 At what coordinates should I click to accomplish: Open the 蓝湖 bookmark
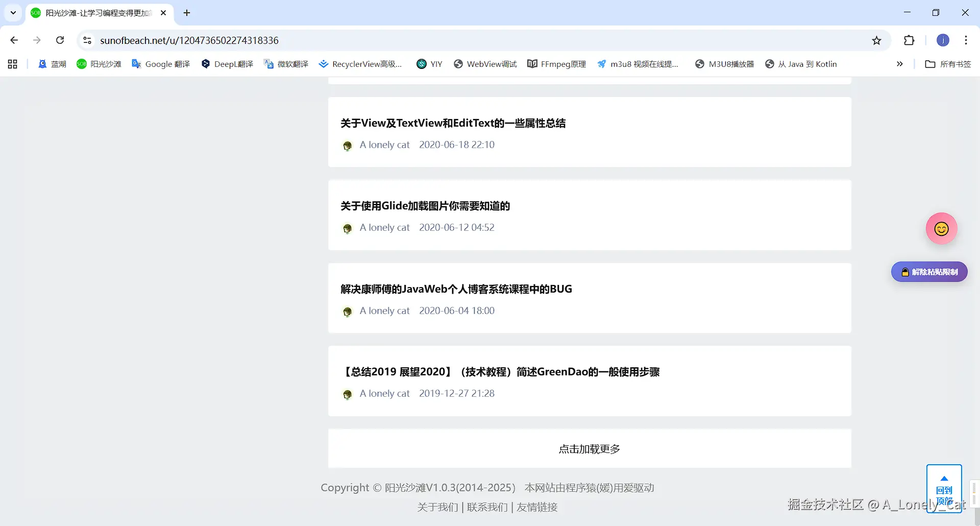click(52, 64)
